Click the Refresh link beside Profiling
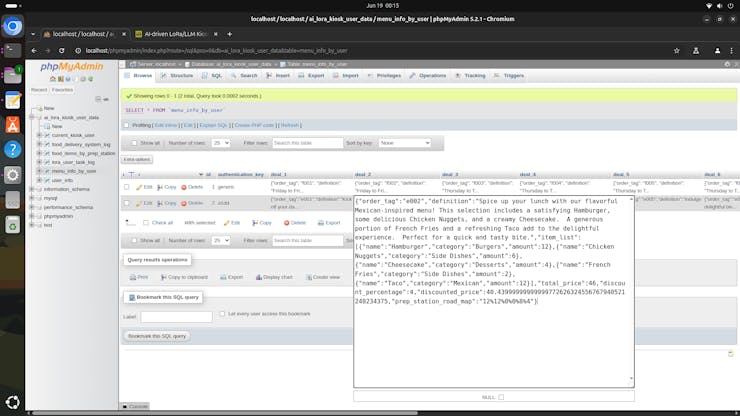 290,125
